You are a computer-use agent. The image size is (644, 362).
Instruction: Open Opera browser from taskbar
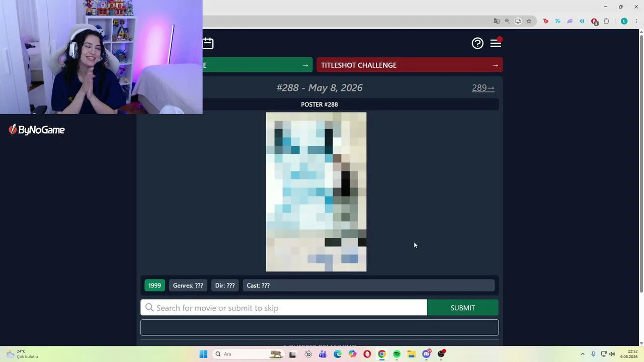pyautogui.click(x=367, y=354)
